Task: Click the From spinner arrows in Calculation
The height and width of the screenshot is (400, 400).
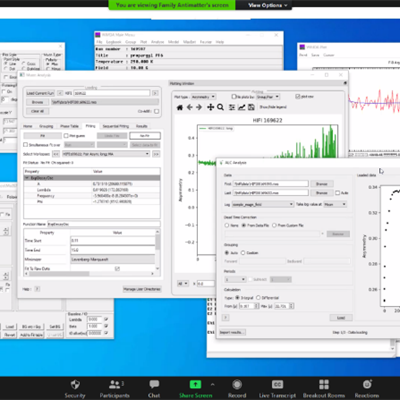Action: 257,306
